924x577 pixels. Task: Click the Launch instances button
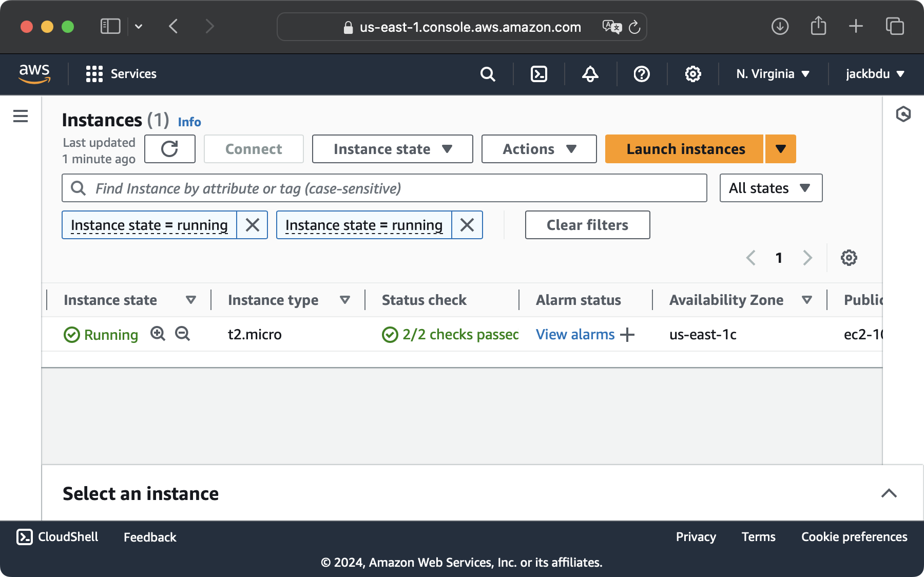[x=685, y=149]
